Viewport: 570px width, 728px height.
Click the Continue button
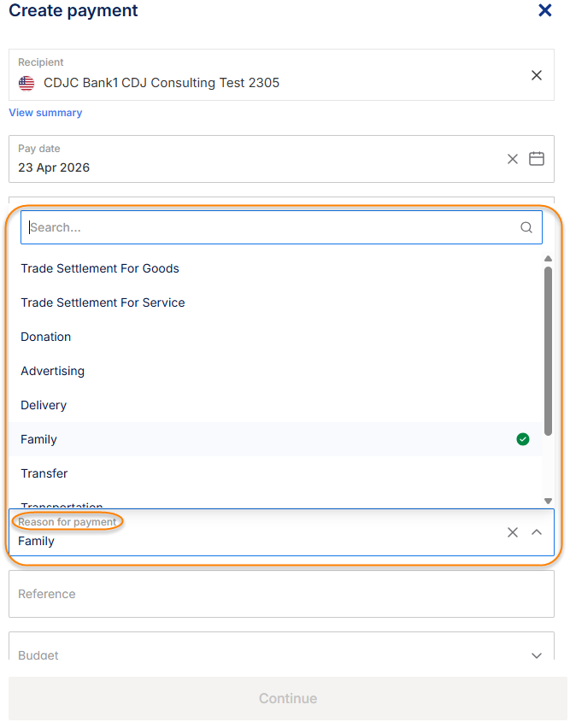point(288,698)
